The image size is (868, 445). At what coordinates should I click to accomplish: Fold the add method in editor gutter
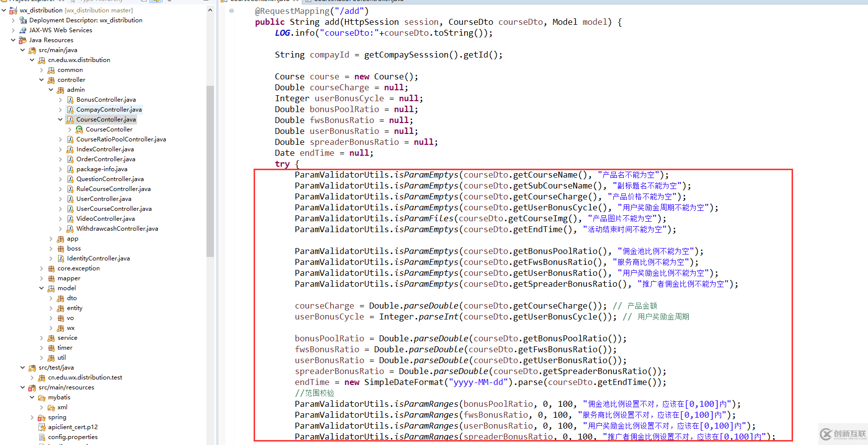tap(231, 11)
